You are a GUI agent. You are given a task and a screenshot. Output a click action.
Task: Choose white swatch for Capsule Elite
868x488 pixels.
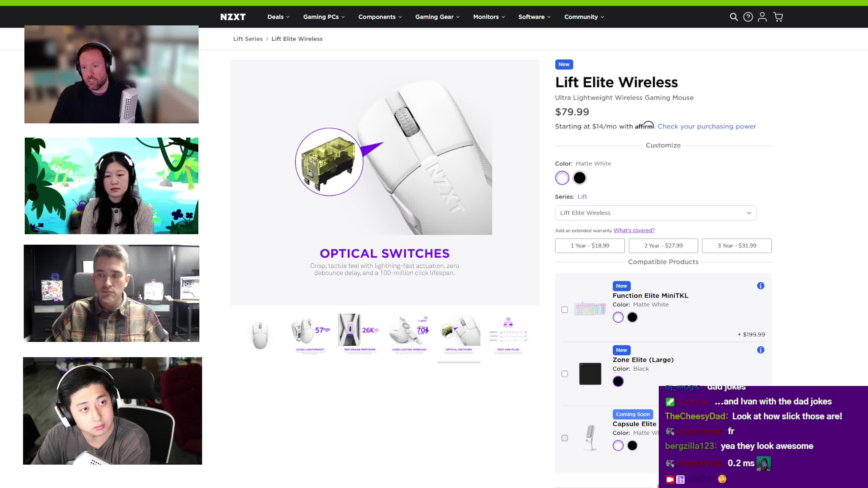(618, 445)
